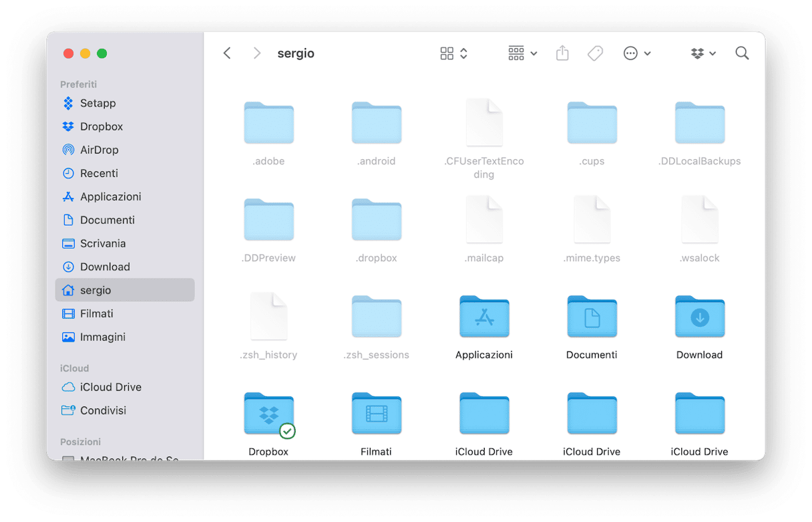Viewport: 812px width, 522px height.
Task: Toggle the icon view switcher
Action: pyautogui.click(x=453, y=53)
